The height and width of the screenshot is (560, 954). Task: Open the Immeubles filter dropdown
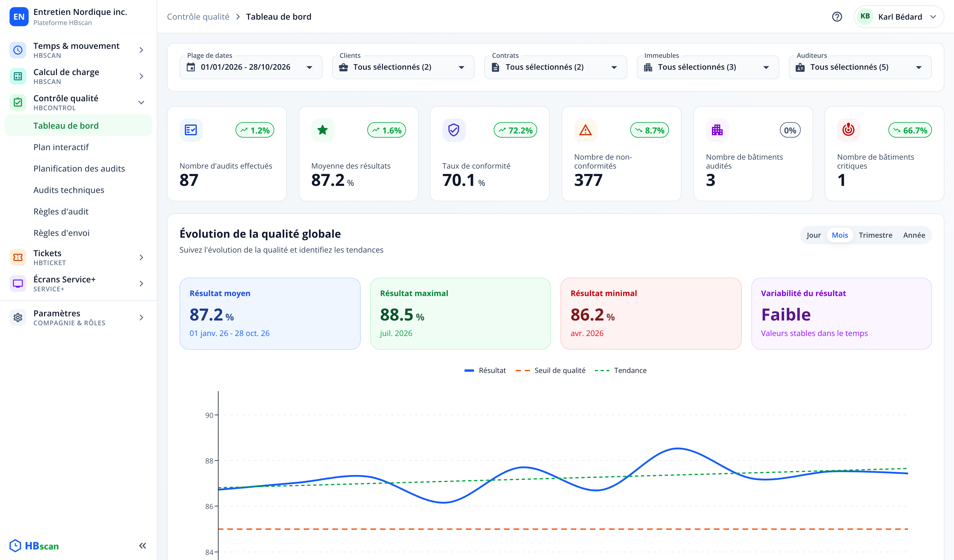click(x=707, y=67)
